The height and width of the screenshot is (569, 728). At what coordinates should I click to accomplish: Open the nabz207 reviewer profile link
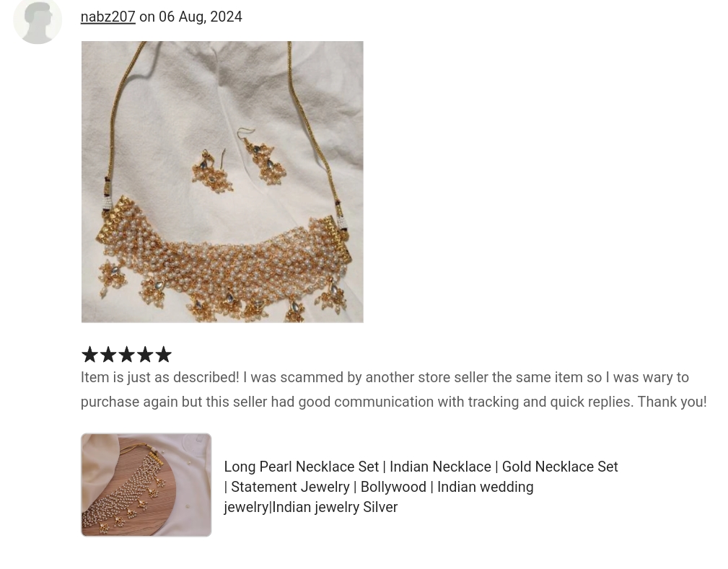click(x=108, y=17)
